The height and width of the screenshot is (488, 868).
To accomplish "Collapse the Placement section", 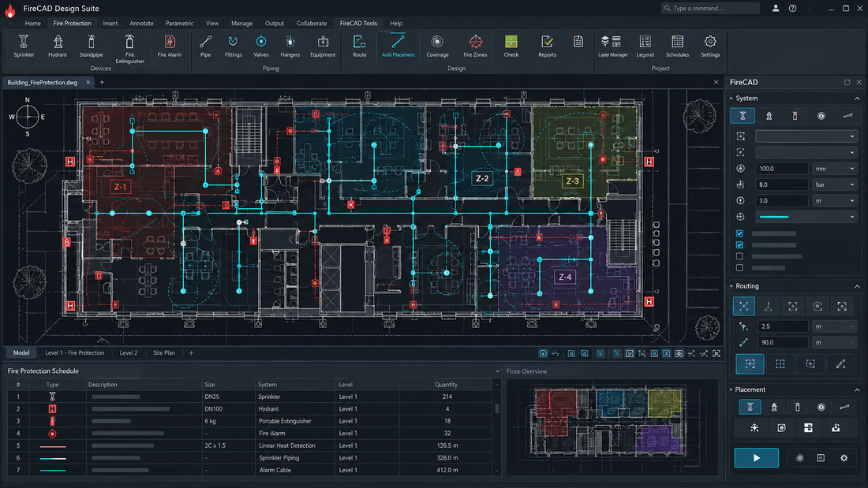I will point(857,390).
